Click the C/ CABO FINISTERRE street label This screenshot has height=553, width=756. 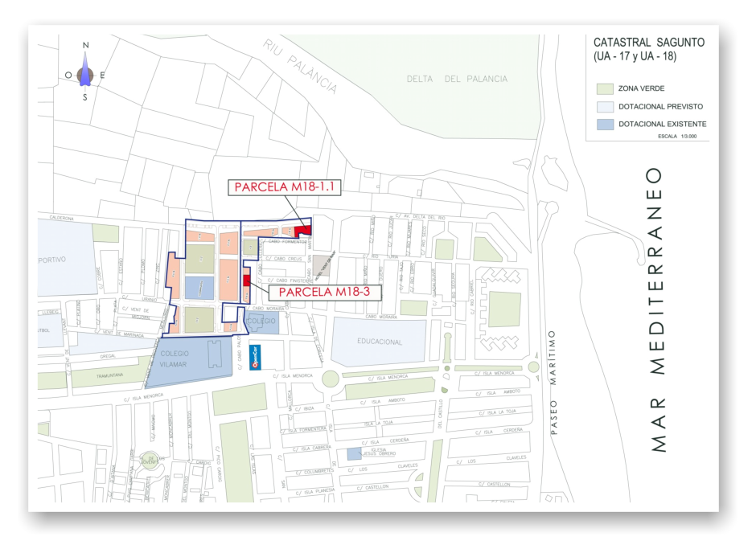point(290,281)
